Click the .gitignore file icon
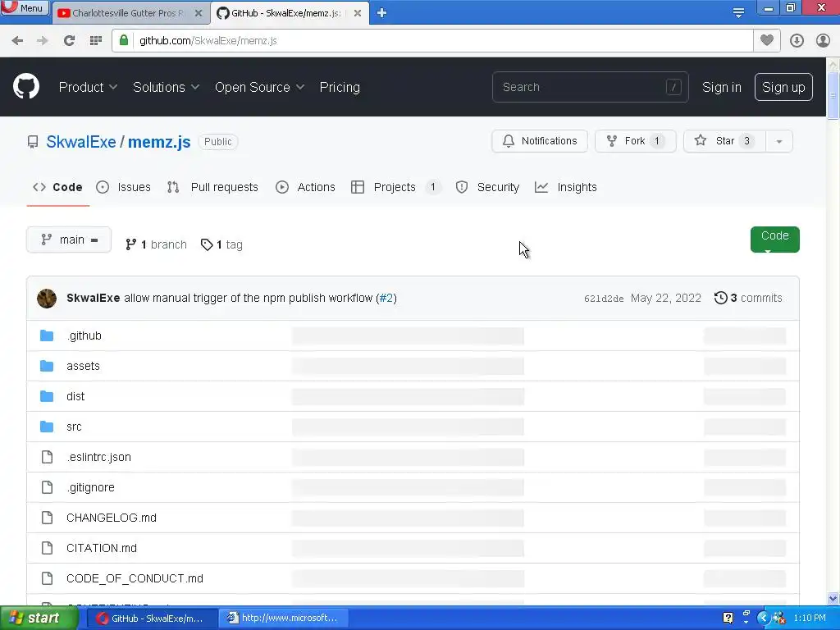The image size is (840, 630). (x=47, y=487)
